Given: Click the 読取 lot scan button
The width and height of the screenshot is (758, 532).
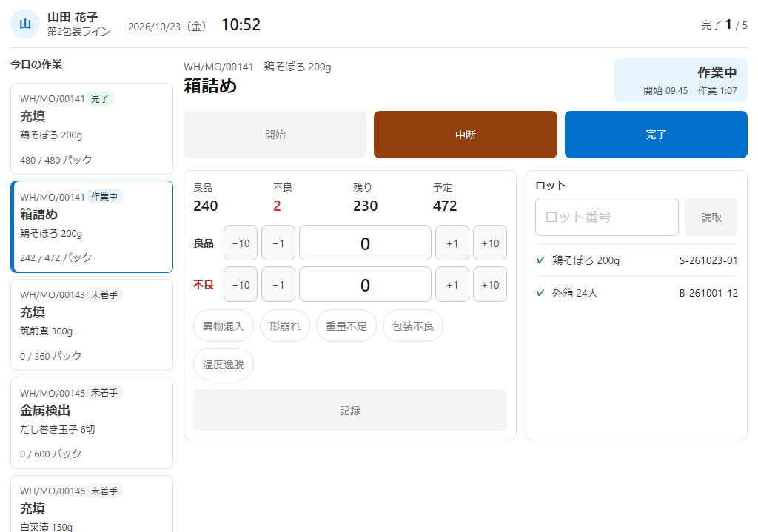Looking at the screenshot, I should click(x=711, y=217).
